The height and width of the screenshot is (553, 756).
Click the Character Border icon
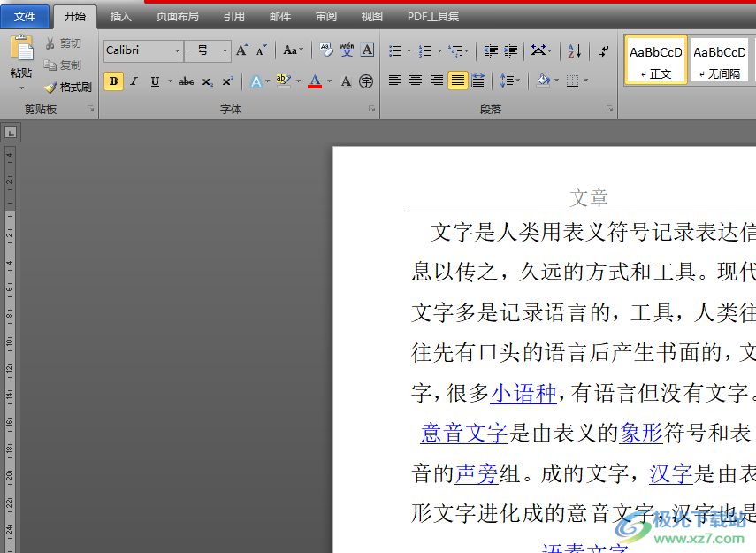pos(368,50)
